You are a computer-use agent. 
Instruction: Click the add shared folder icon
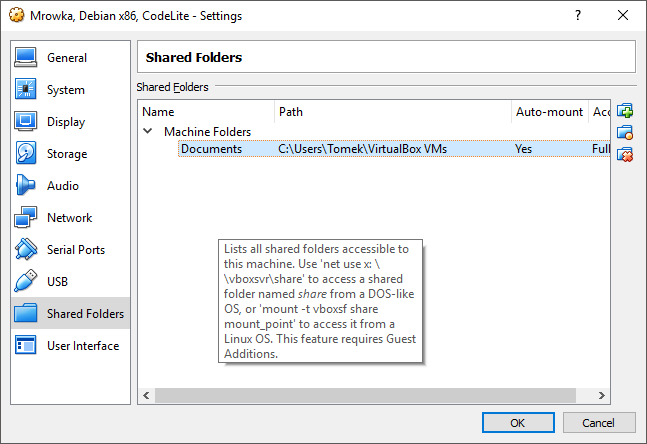pos(626,111)
